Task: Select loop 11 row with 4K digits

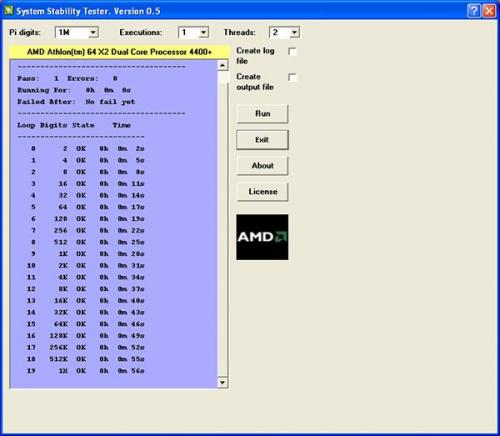Action: pos(86,277)
